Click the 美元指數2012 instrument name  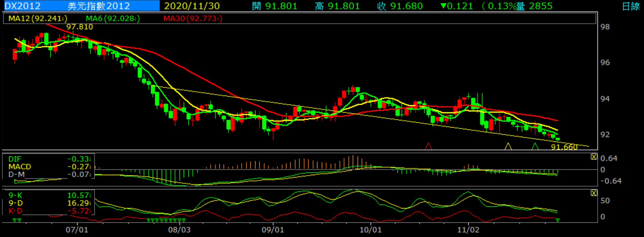[99, 6]
